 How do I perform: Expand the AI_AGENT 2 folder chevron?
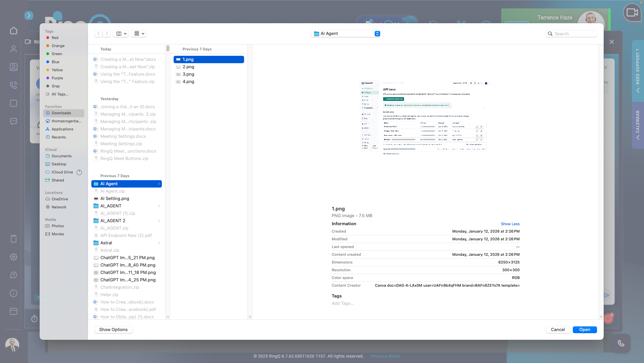point(158,220)
